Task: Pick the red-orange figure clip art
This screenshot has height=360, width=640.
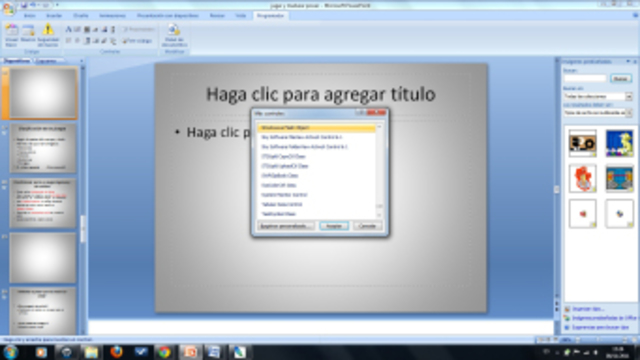Action: click(583, 178)
